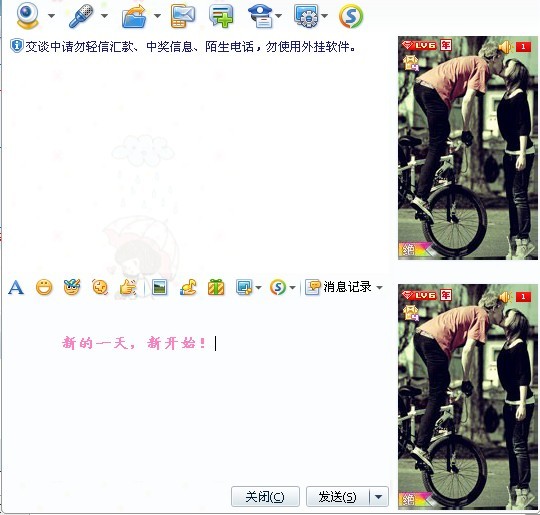Expand the webcam options dropdown arrow

point(51,16)
